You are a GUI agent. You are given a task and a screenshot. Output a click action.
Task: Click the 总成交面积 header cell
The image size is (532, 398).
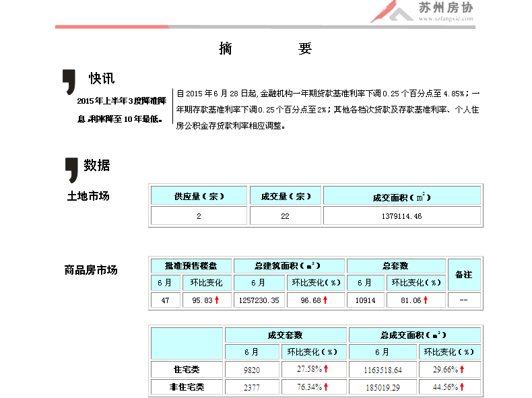[x=414, y=335]
